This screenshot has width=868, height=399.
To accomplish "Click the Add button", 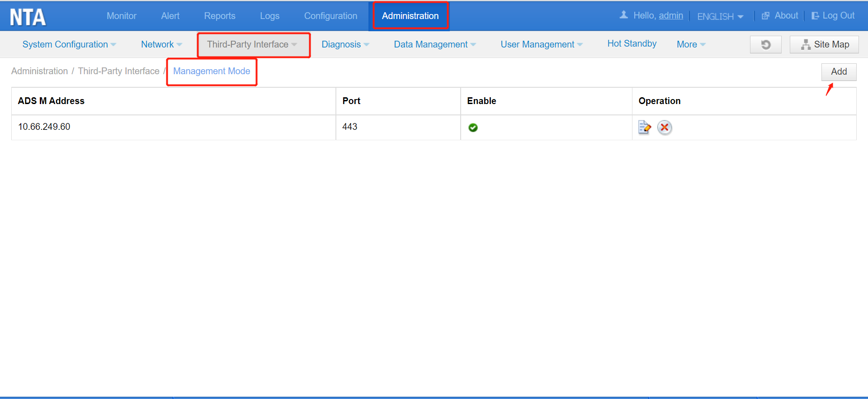I will tap(839, 71).
